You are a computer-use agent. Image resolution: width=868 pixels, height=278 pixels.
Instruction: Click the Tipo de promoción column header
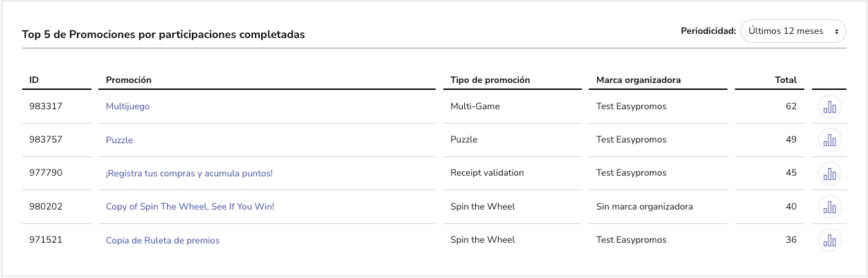(490, 80)
